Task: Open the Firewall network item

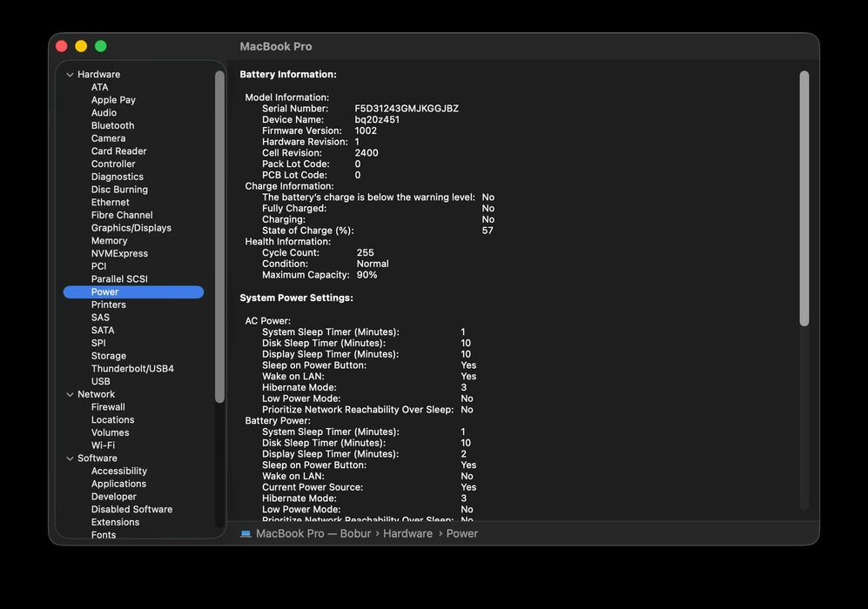Action: pos(108,407)
